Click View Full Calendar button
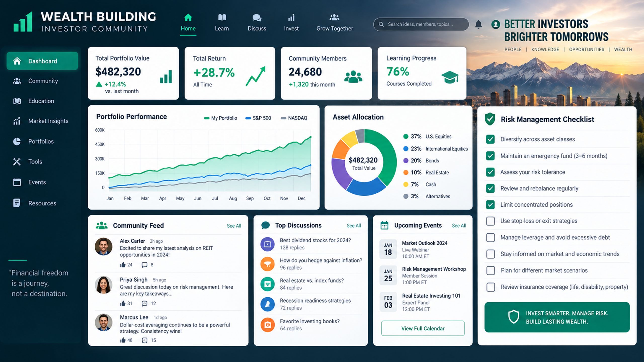Viewport: 644px width, 362px height. (423, 328)
